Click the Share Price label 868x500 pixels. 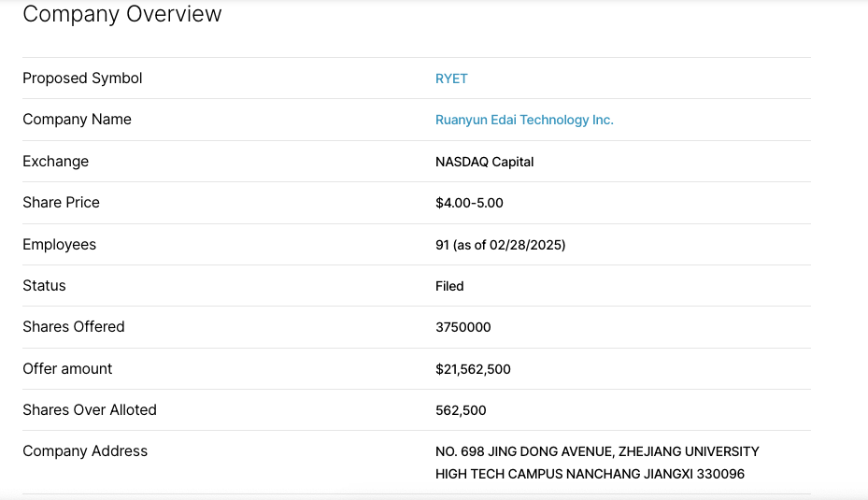[x=61, y=202]
